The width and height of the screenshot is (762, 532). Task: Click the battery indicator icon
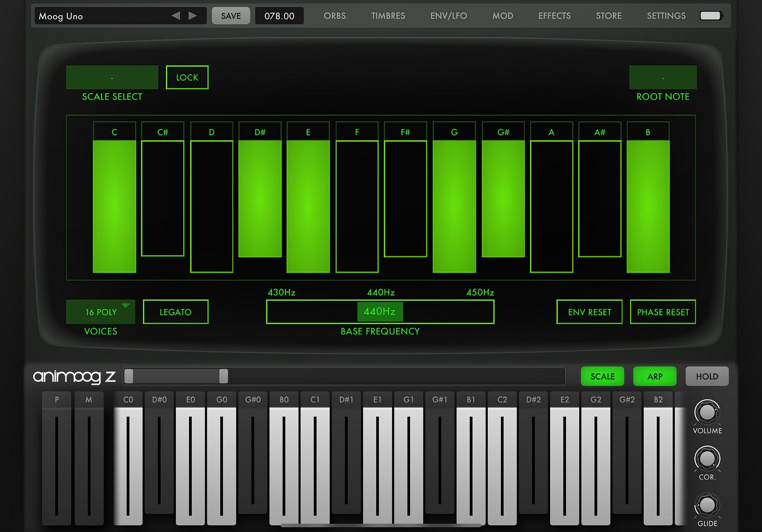711,16
